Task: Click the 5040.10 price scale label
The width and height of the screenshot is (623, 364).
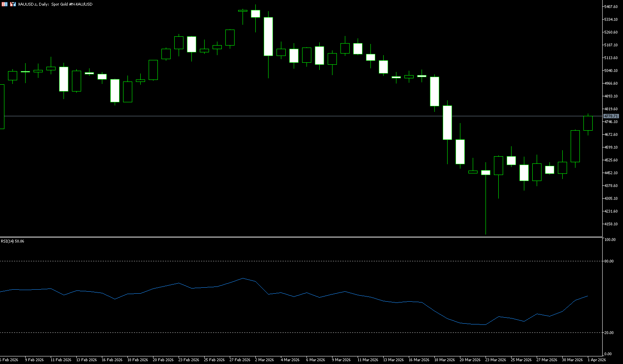Action: point(611,71)
